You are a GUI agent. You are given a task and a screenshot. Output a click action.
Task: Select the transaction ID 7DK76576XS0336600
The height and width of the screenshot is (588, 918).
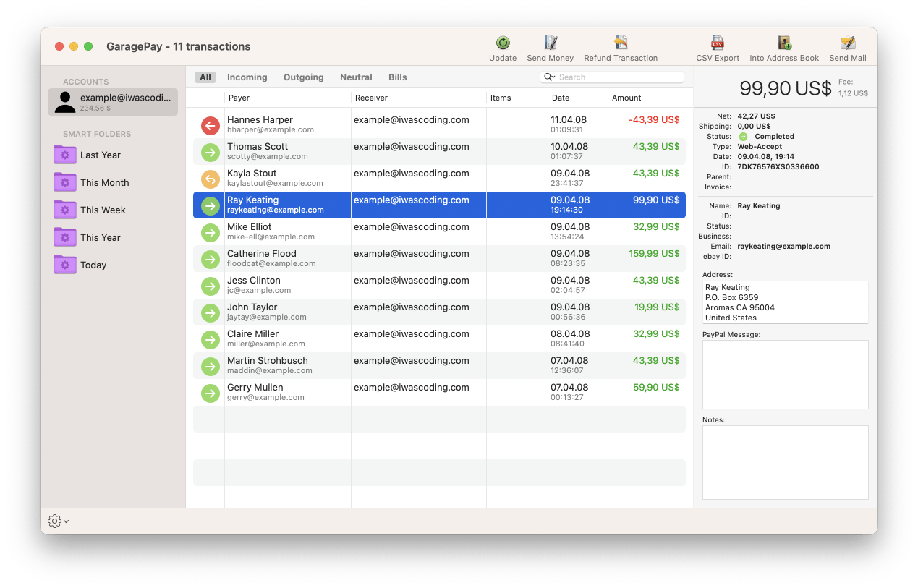pyautogui.click(x=778, y=166)
